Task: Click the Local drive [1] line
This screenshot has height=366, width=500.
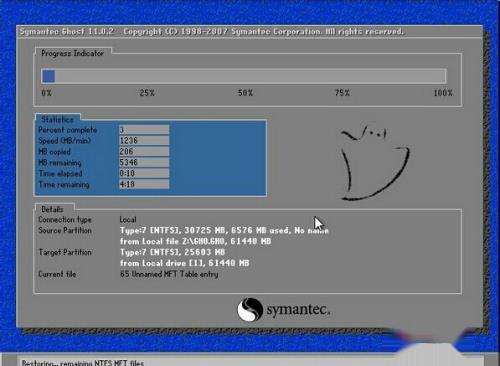Action: point(185,263)
